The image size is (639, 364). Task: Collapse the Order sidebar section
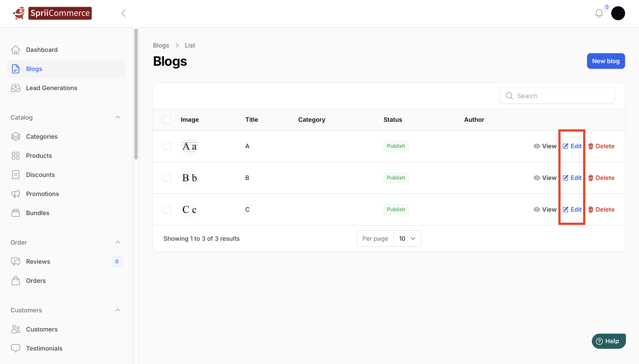coord(118,242)
